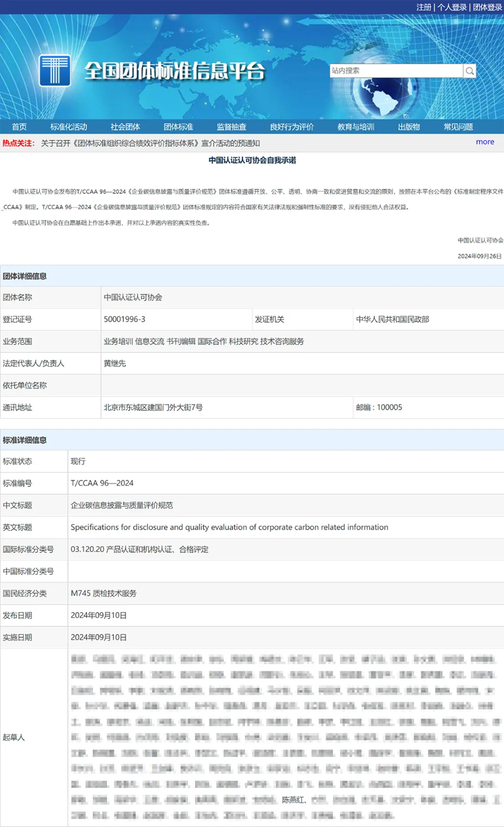
Task: Click the 团体详细信息 section header
Action: [25, 276]
